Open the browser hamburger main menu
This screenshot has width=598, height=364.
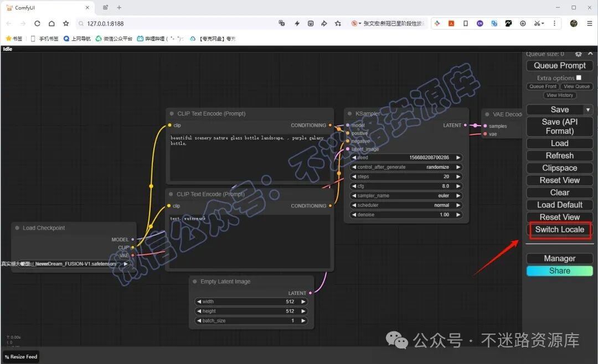[589, 23]
